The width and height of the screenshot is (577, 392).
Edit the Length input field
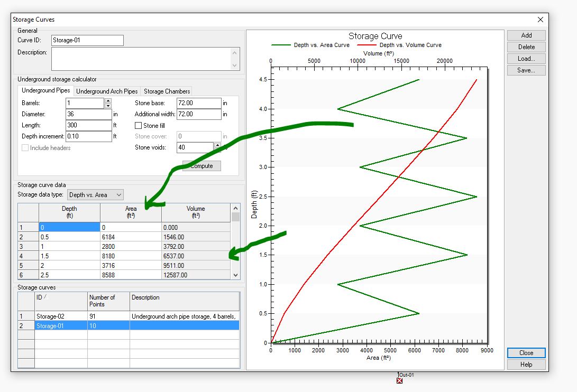tap(89, 125)
